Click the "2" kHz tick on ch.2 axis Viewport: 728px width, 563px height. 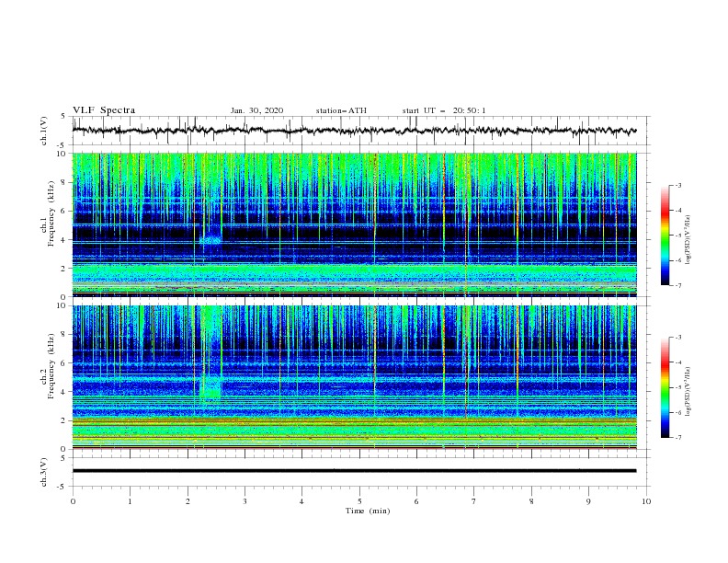pyautogui.click(x=64, y=420)
